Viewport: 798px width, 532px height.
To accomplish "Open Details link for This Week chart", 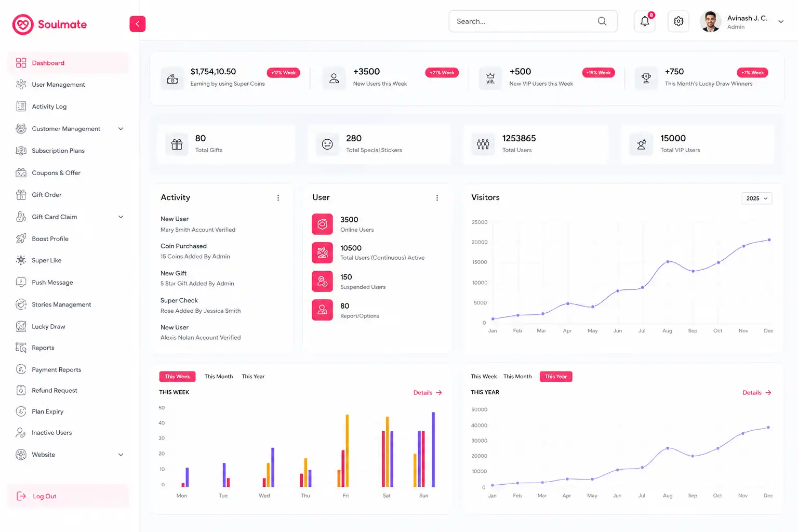I will coord(428,393).
